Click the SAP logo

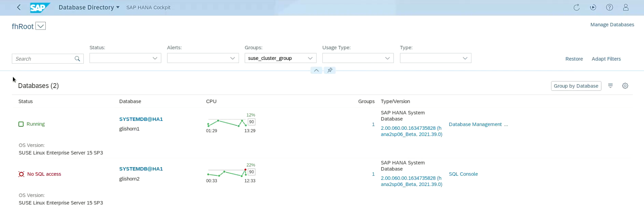(x=39, y=7)
